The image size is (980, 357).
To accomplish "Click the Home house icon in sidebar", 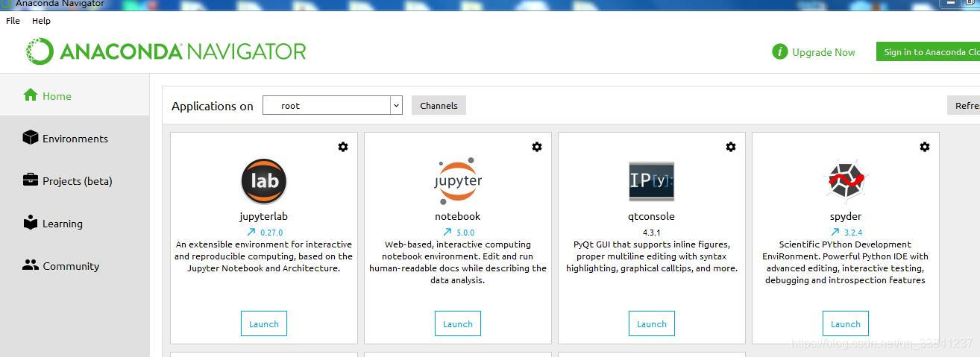I will click(x=31, y=95).
